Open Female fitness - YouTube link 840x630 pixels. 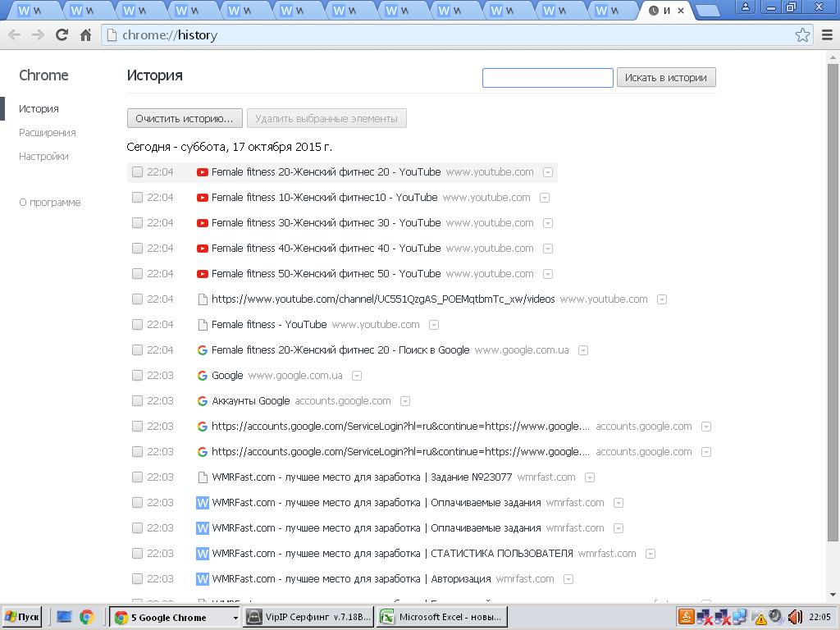(269, 325)
